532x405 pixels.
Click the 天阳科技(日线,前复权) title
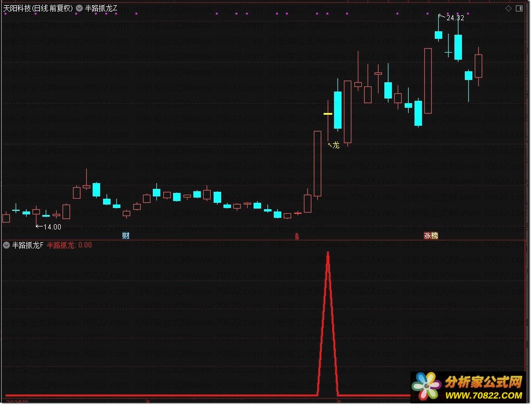pyautogui.click(x=38, y=8)
